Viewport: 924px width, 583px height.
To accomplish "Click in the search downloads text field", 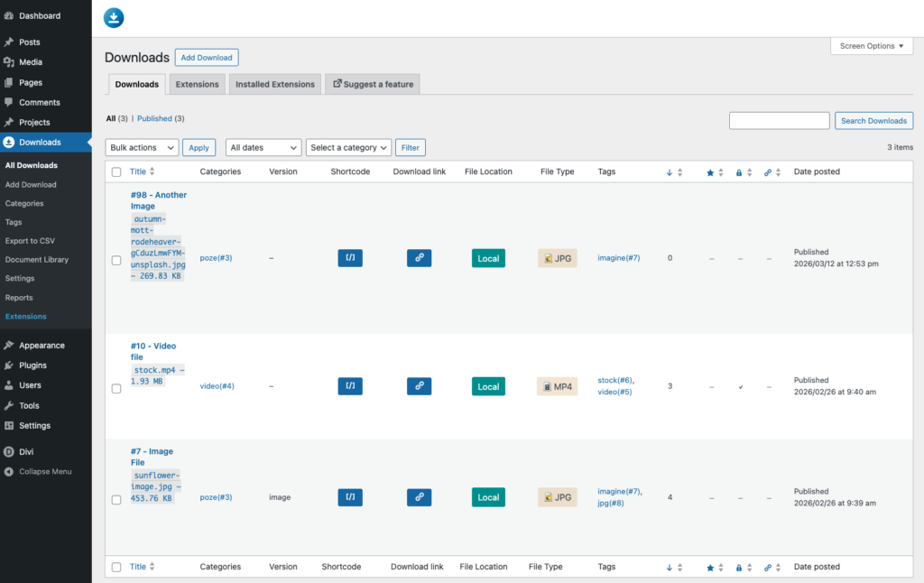I will pos(779,121).
